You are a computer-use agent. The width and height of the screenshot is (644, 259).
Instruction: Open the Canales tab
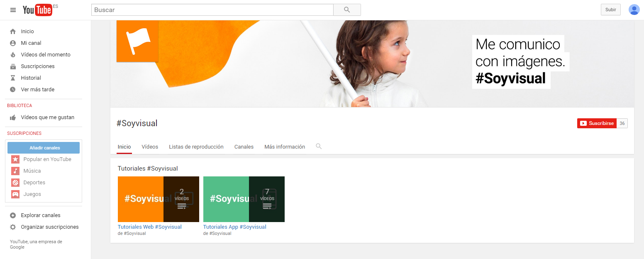click(244, 147)
